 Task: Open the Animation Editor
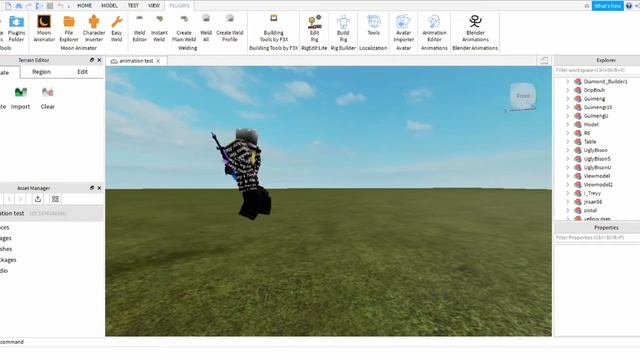[x=434, y=29]
